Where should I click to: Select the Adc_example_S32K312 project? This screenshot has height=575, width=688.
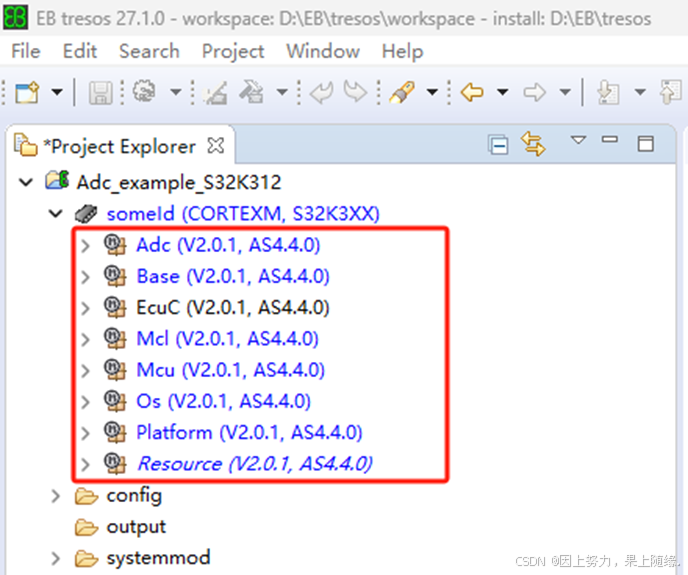[x=179, y=183]
